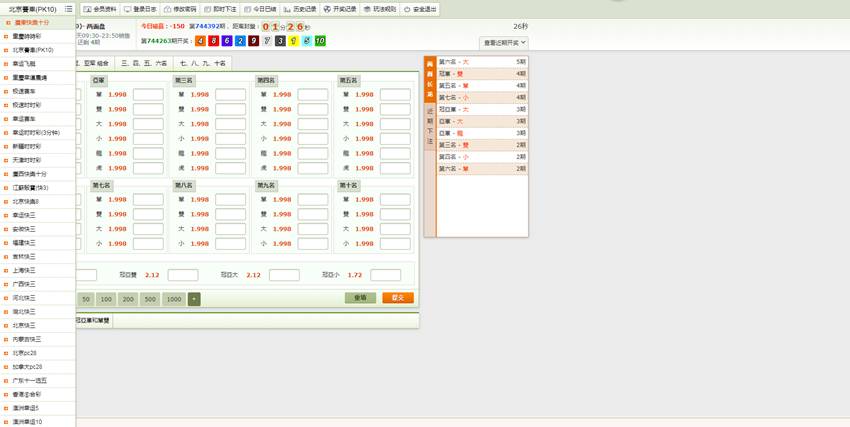
Task: Focus the 冠亚小 1.72 bet amount field
Action: 385,275
